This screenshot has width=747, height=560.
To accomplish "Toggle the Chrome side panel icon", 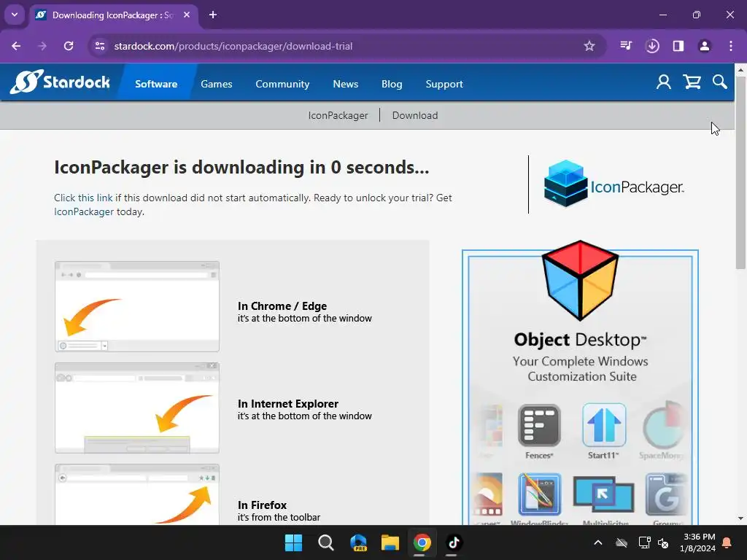I will (678, 46).
